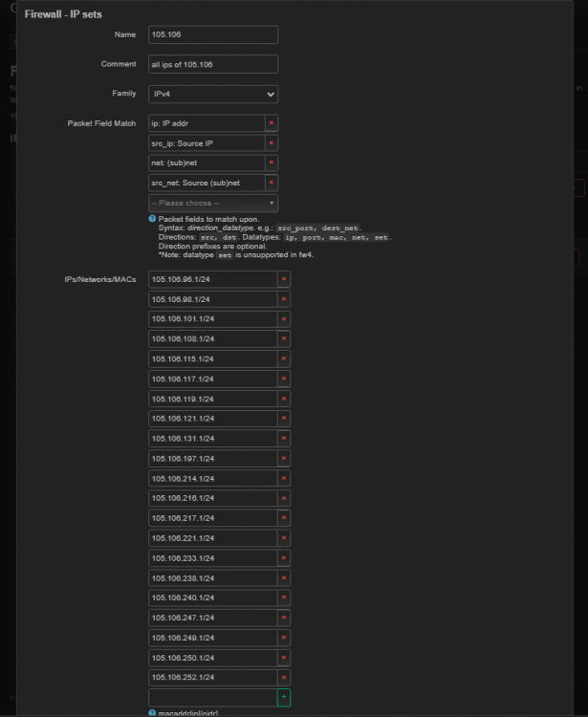Delete the 105.106.216.1/24 entry
Viewport: 588px width, 717px height.
[284, 498]
